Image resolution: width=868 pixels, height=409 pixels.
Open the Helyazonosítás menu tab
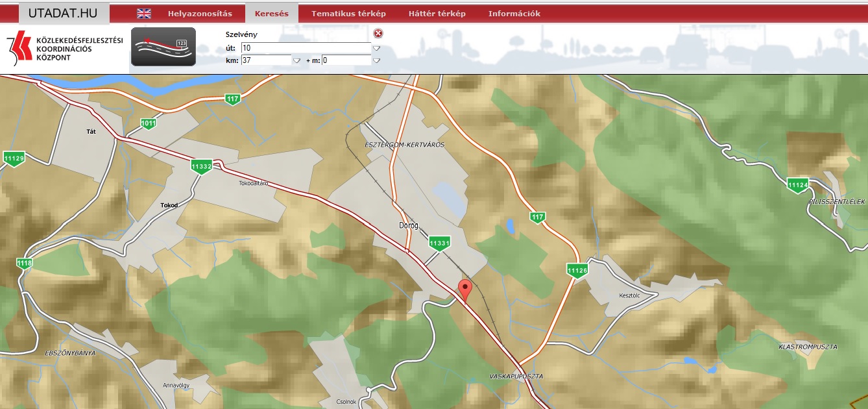pos(200,14)
